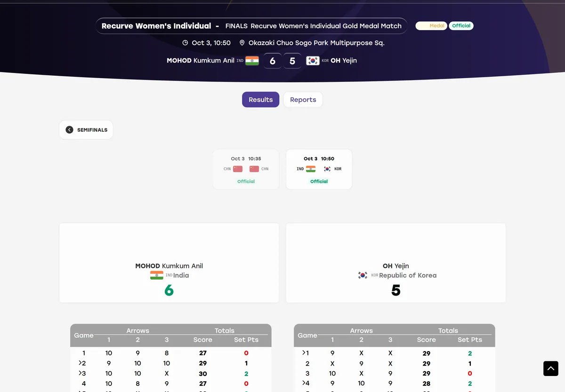Open the Reports tab
565x392 pixels.
(303, 100)
